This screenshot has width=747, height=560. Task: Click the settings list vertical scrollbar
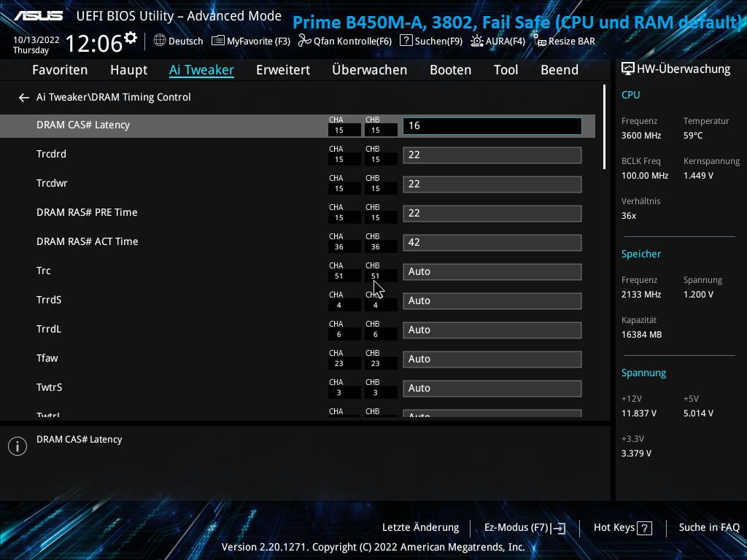pyautogui.click(x=604, y=127)
